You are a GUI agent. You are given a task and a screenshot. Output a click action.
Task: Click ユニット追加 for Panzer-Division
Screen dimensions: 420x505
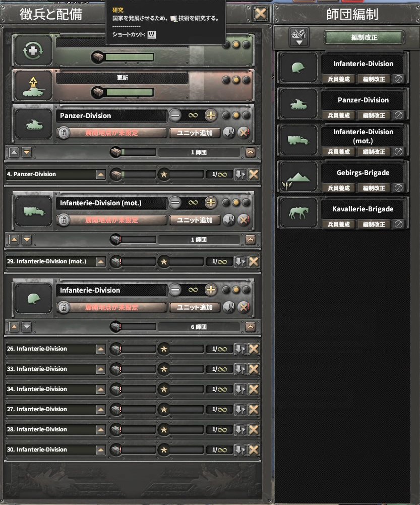[195, 133]
